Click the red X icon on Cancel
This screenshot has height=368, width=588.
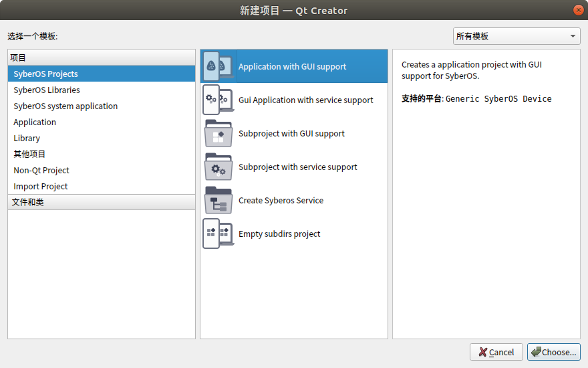[482, 352]
